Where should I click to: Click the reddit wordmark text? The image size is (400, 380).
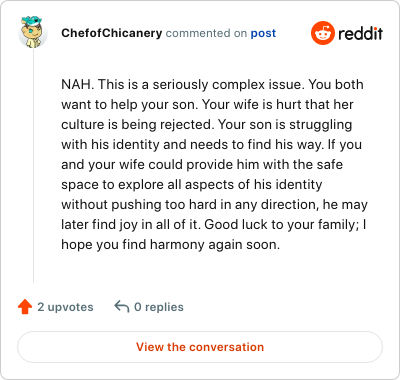360,33
